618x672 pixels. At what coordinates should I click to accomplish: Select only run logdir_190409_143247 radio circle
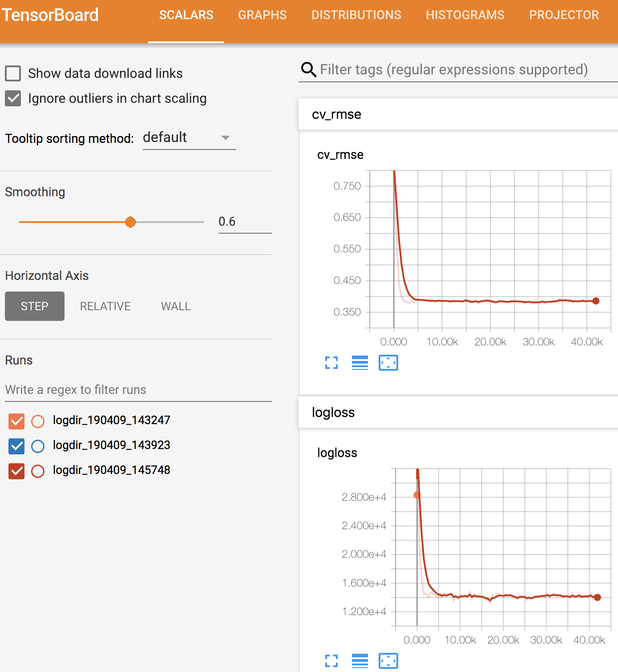(x=38, y=421)
